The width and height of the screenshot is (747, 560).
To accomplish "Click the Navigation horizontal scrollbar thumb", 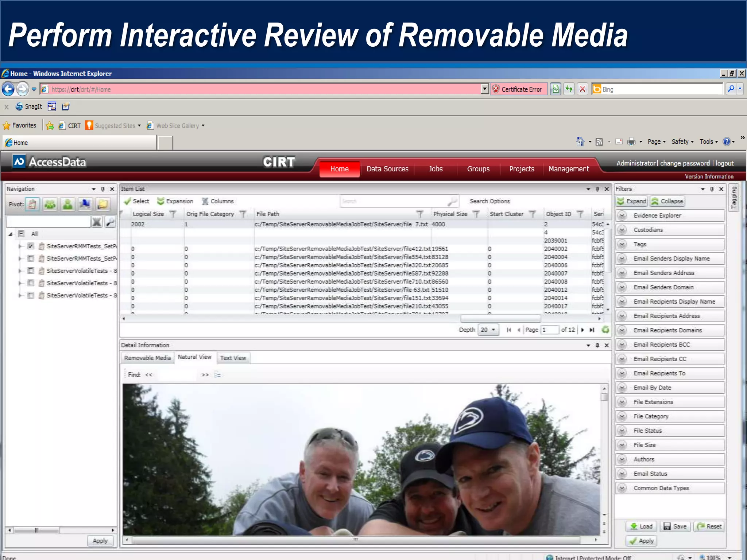I will tap(36, 530).
